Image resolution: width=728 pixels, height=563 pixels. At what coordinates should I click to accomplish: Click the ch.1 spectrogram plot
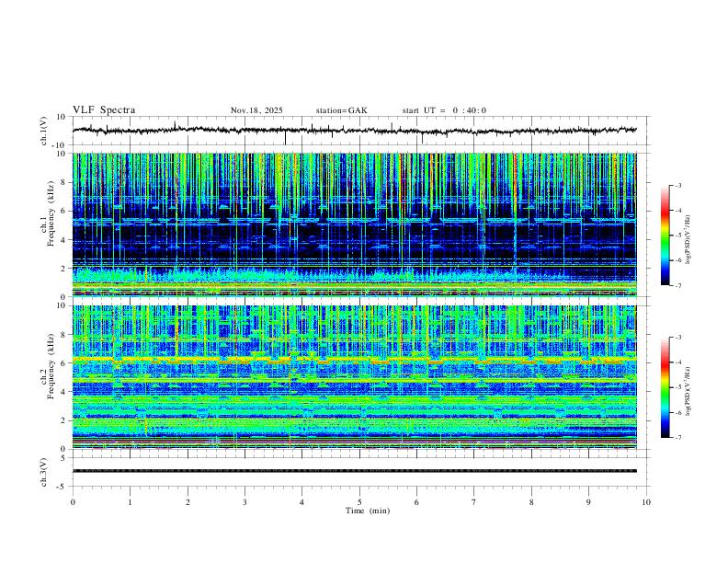click(355, 224)
